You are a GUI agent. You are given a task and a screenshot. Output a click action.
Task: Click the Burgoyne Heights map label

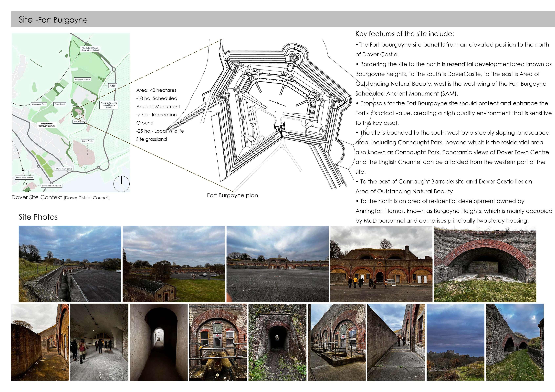pos(82,79)
